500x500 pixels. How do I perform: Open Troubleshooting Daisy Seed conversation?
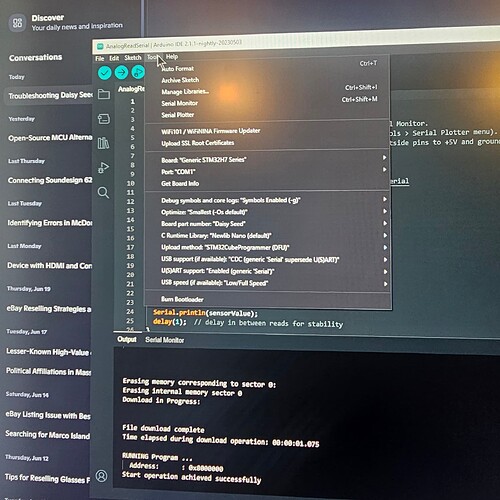click(x=49, y=96)
